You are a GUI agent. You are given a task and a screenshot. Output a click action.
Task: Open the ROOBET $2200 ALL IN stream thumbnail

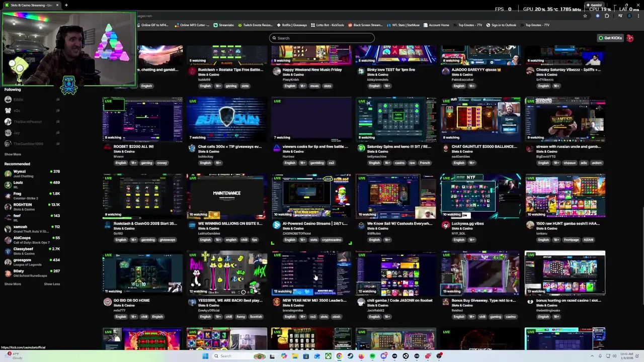142,120
